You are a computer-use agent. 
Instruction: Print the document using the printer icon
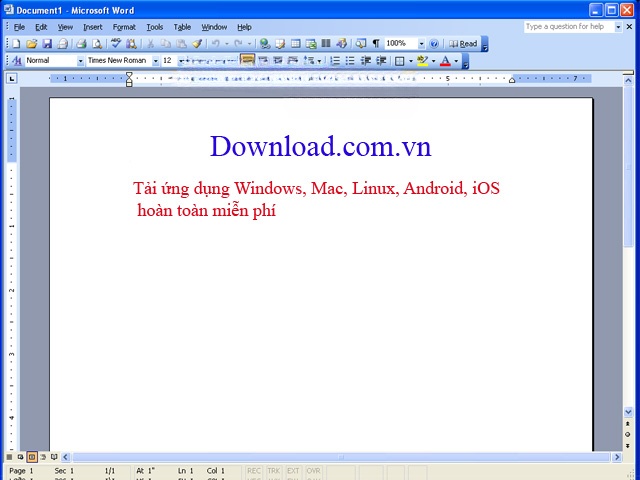pyautogui.click(x=81, y=44)
